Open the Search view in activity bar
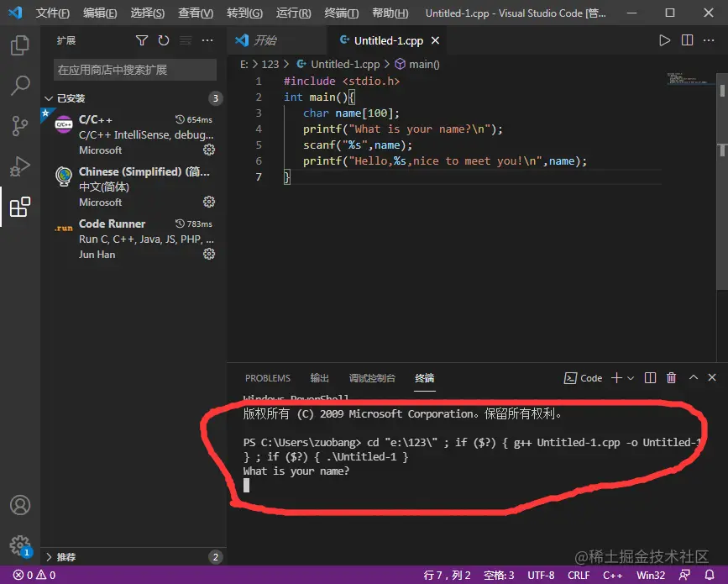This screenshot has height=584, width=728. (x=20, y=86)
